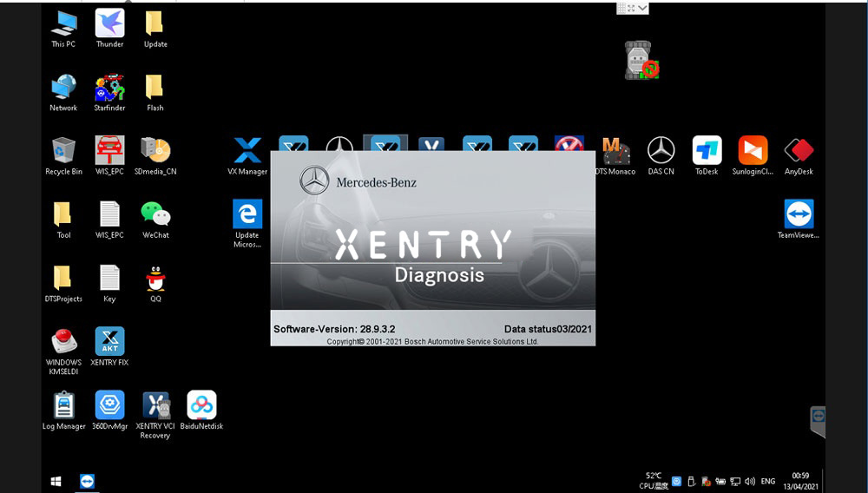Image resolution: width=868 pixels, height=493 pixels.
Task: Click the CPU temperature 52°C tray readout
Action: [654, 481]
